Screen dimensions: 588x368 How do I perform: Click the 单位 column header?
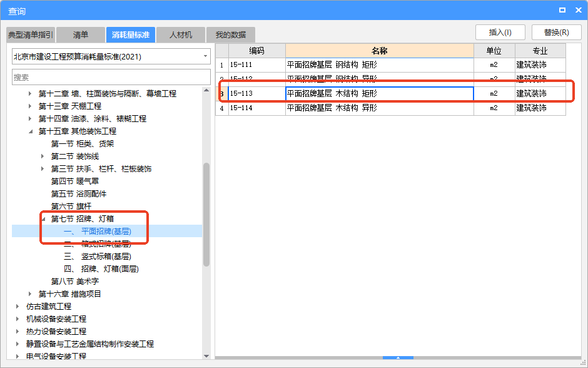(494, 51)
